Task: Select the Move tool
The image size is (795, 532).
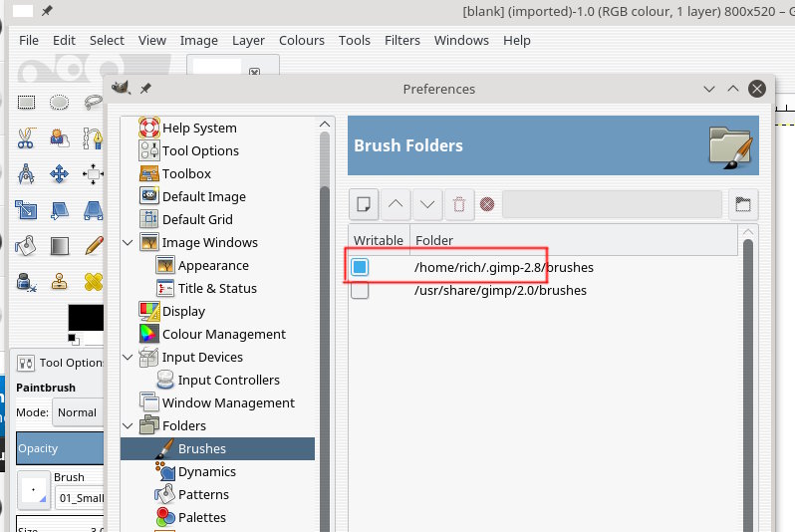Action: [x=60, y=174]
